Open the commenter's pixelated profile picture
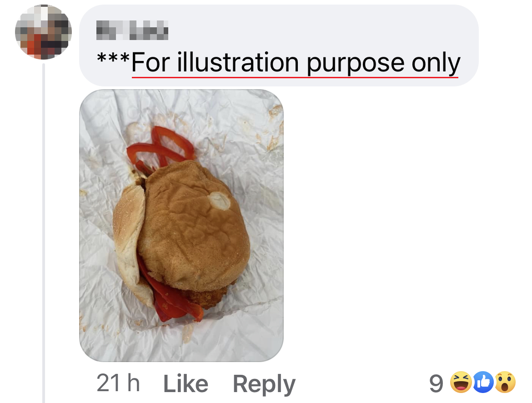 click(x=44, y=32)
